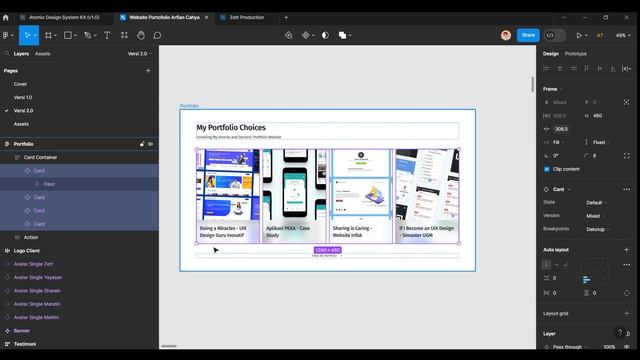The height and width of the screenshot is (360, 640).
Task: Select the Hand tool
Action: [140, 36]
